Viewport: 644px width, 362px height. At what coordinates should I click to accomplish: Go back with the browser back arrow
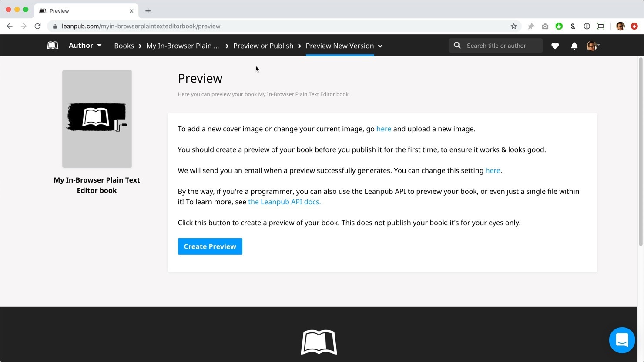pos(10,26)
